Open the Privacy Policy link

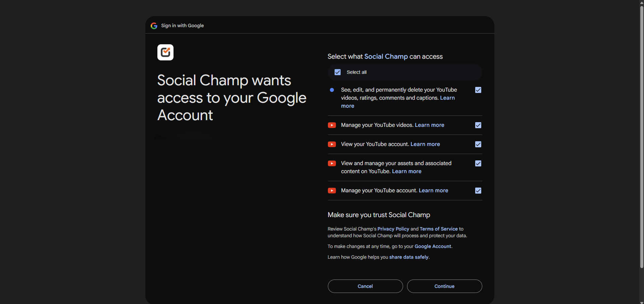pyautogui.click(x=393, y=229)
